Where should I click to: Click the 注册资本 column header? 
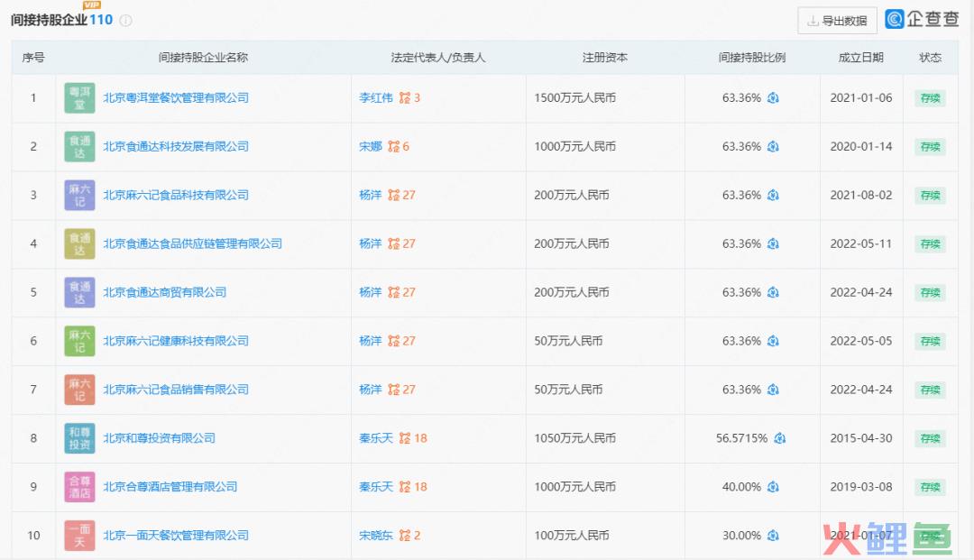pyautogui.click(x=604, y=58)
